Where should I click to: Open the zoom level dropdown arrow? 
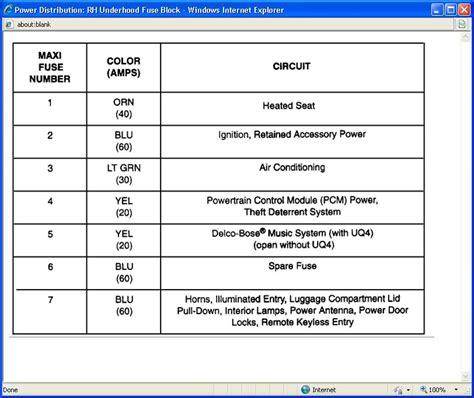[456, 390]
